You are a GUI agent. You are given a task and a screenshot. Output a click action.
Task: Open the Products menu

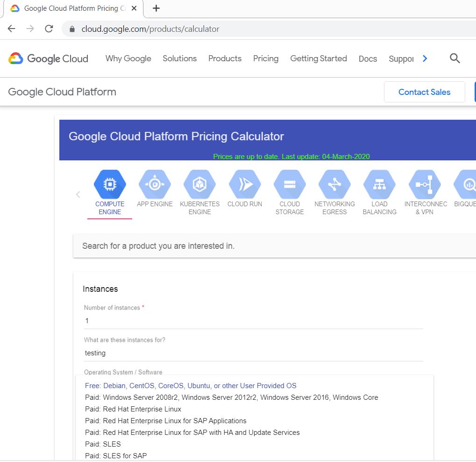pos(225,58)
